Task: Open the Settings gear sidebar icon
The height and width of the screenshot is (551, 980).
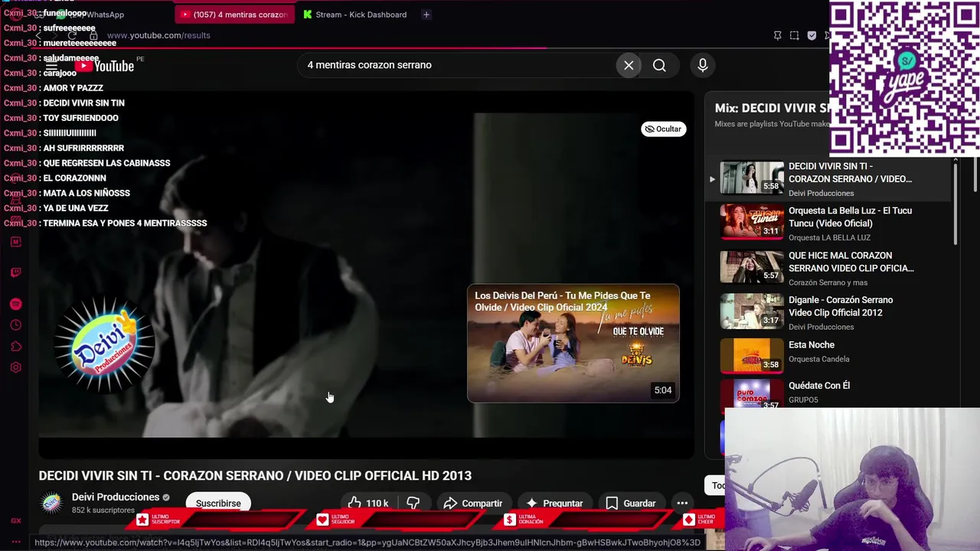Action: coord(15,367)
